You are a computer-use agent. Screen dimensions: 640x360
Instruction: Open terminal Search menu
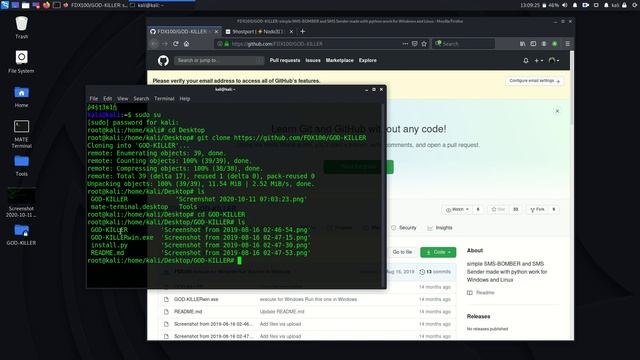tap(141, 98)
